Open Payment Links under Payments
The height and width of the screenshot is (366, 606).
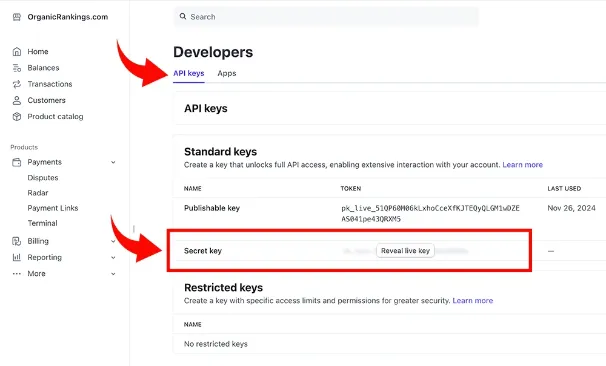pos(53,208)
